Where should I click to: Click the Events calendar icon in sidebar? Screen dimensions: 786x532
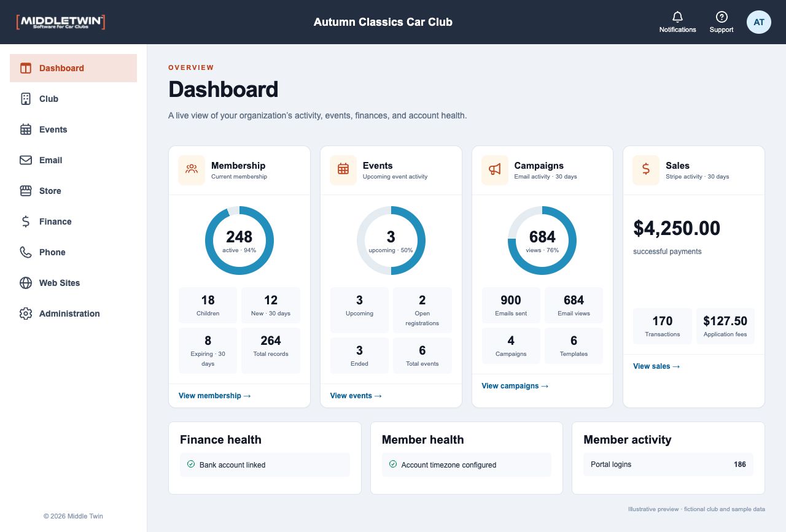26,129
